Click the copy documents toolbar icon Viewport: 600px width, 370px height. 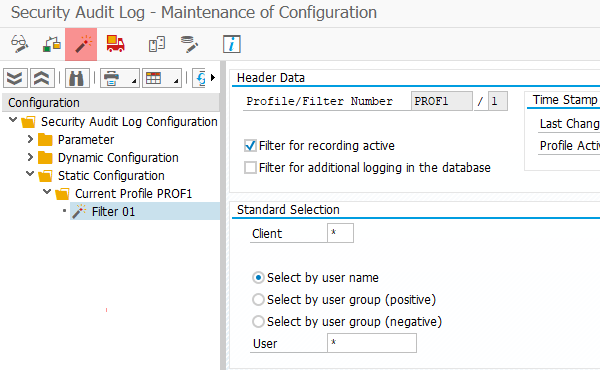pos(157,44)
